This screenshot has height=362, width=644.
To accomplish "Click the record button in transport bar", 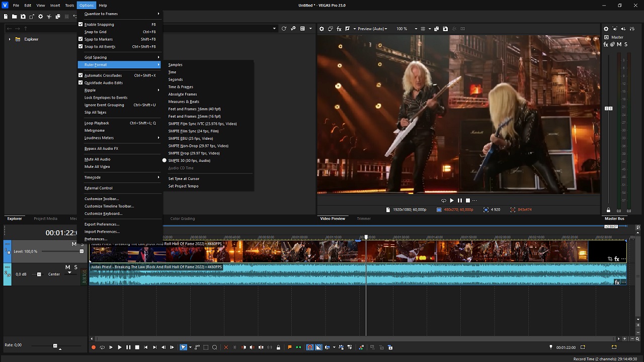I will pyautogui.click(x=93, y=347).
